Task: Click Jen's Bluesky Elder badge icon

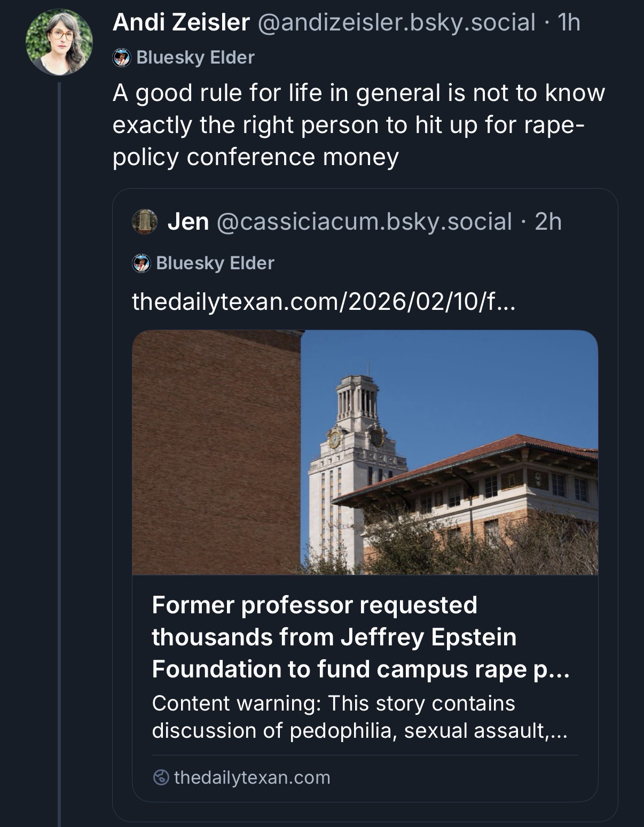Action: click(x=142, y=263)
